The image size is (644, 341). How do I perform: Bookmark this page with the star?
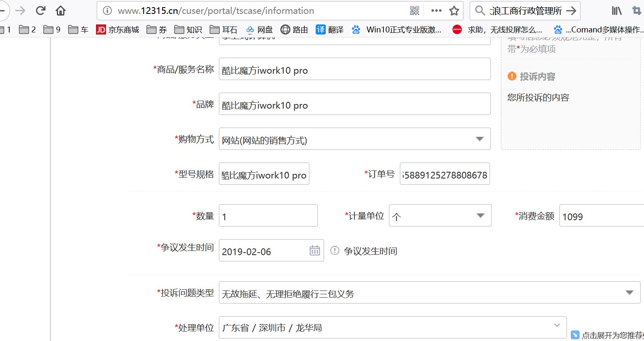click(x=454, y=11)
